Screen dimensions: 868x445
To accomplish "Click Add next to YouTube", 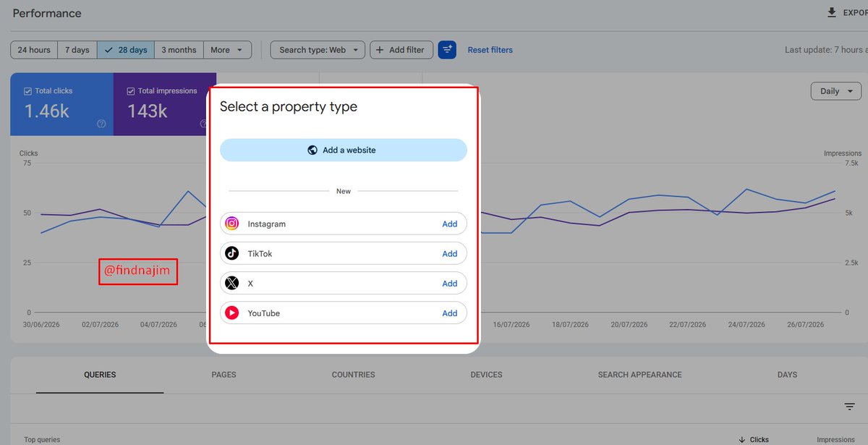I will pyautogui.click(x=450, y=313).
